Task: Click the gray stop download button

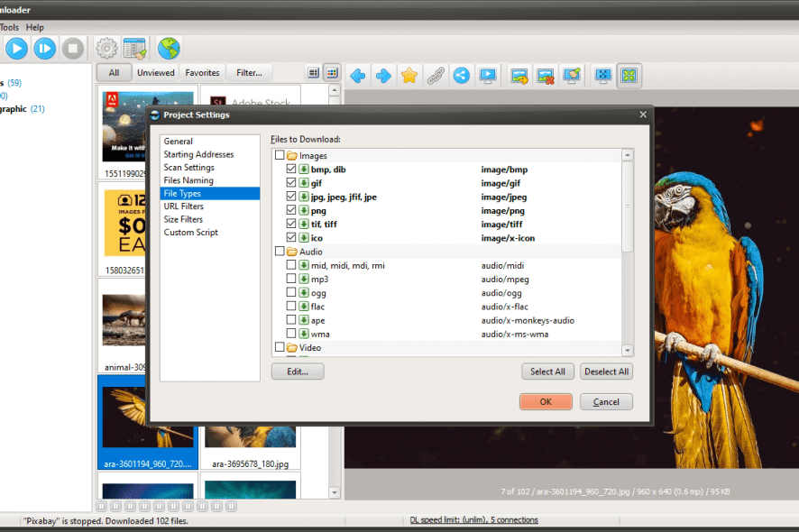Action: tap(73, 49)
